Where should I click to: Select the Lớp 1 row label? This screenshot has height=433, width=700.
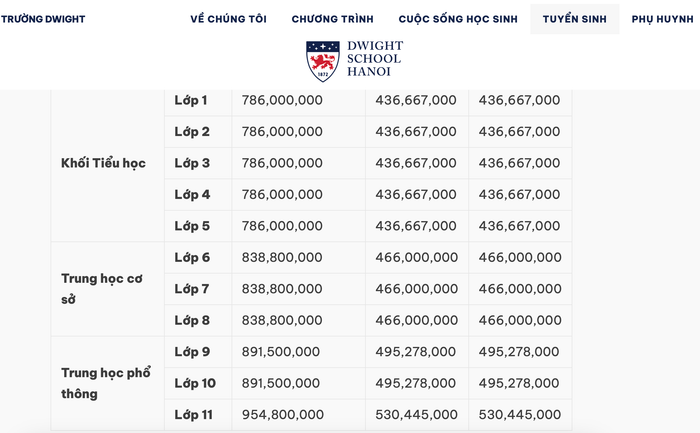coord(191,100)
